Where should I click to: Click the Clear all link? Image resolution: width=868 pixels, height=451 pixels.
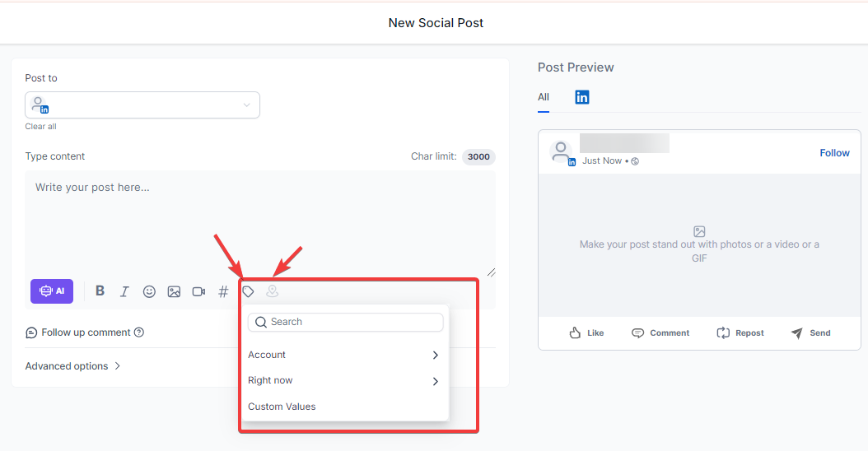click(x=40, y=127)
